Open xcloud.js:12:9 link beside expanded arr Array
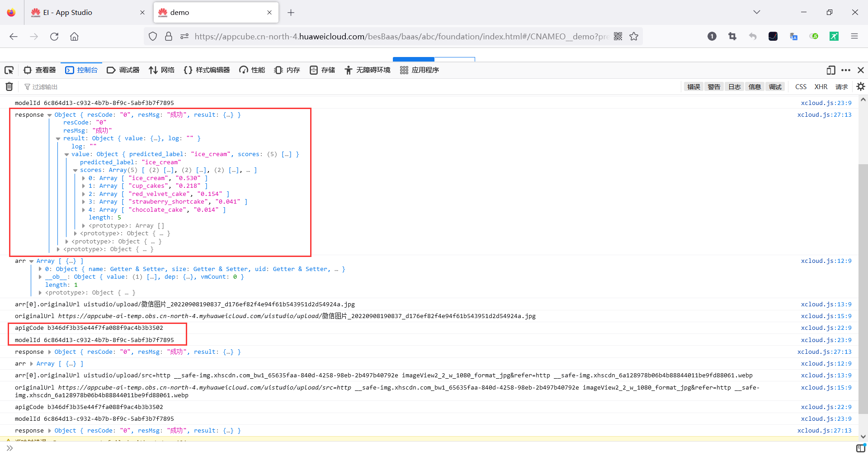The width and height of the screenshot is (868, 466). [826, 261]
